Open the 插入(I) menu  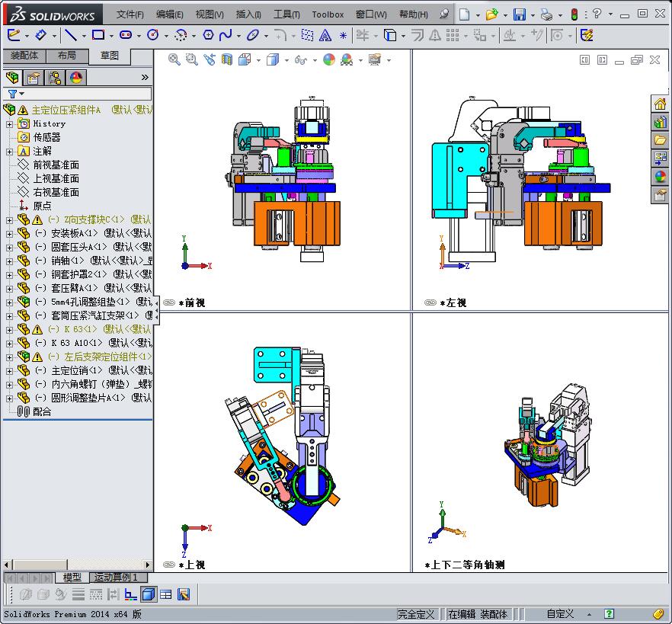coord(248,14)
